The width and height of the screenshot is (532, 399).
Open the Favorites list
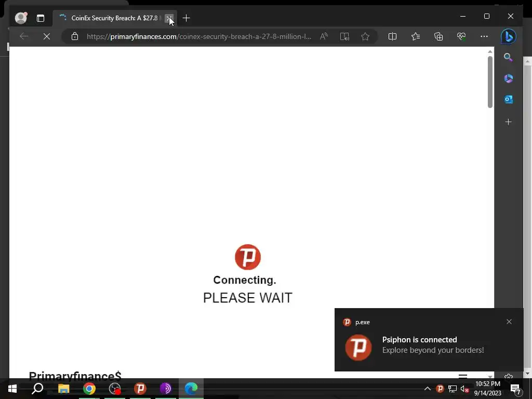point(416,36)
